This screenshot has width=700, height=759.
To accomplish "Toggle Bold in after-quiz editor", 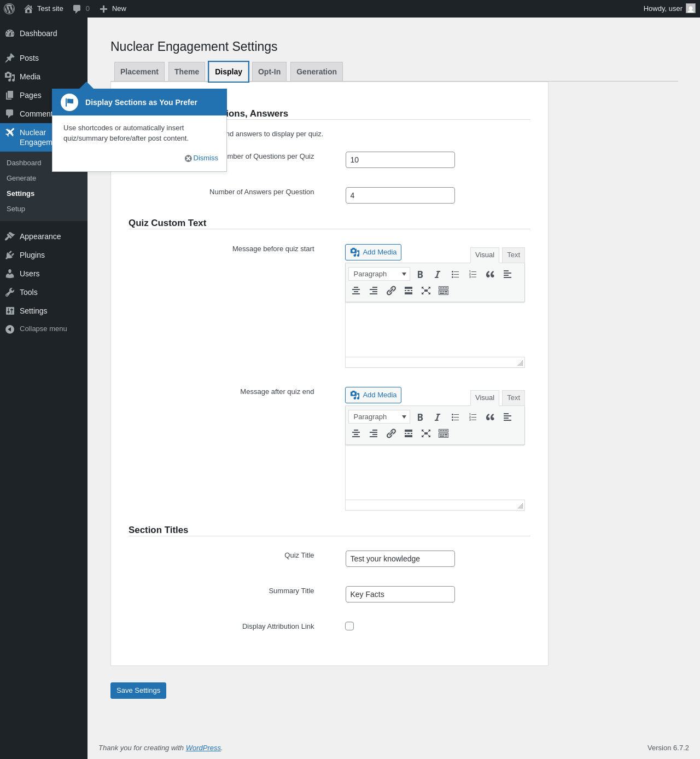I will click(x=420, y=417).
